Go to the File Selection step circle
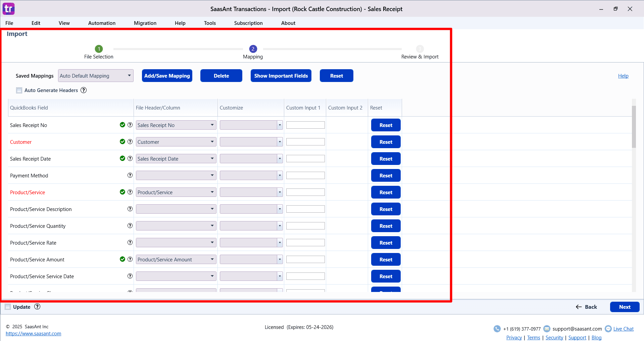The width and height of the screenshot is (644, 341). 99,49
